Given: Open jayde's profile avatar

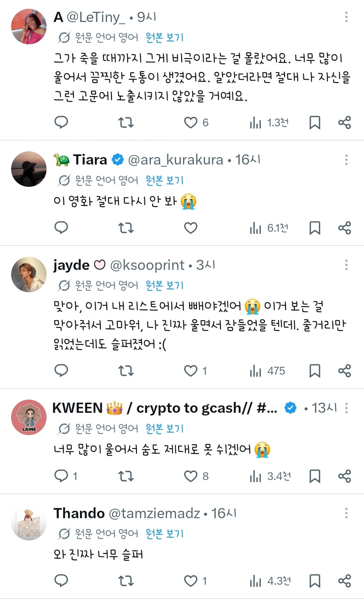Looking at the screenshot, I should pos(29,274).
